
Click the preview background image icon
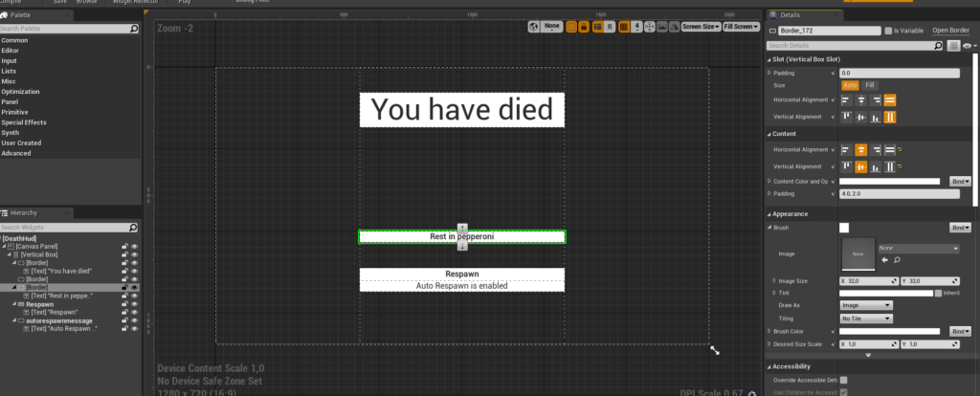click(x=662, y=26)
